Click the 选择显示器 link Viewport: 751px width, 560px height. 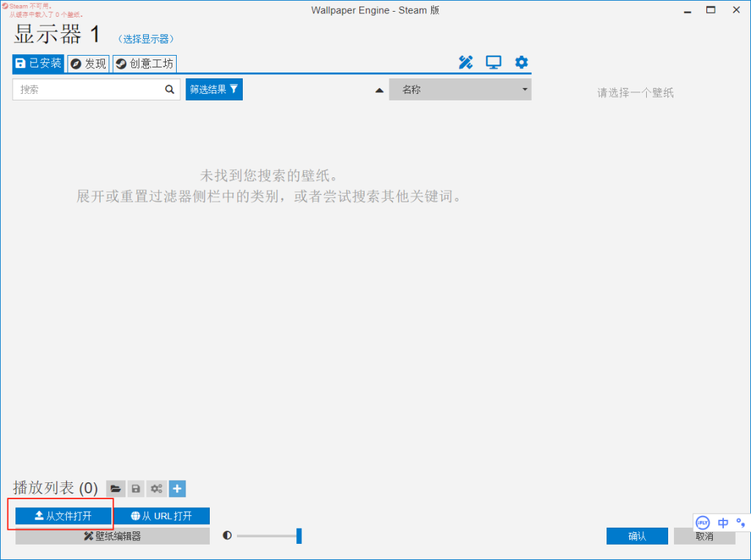pyautogui.click(x=146, y=39)
